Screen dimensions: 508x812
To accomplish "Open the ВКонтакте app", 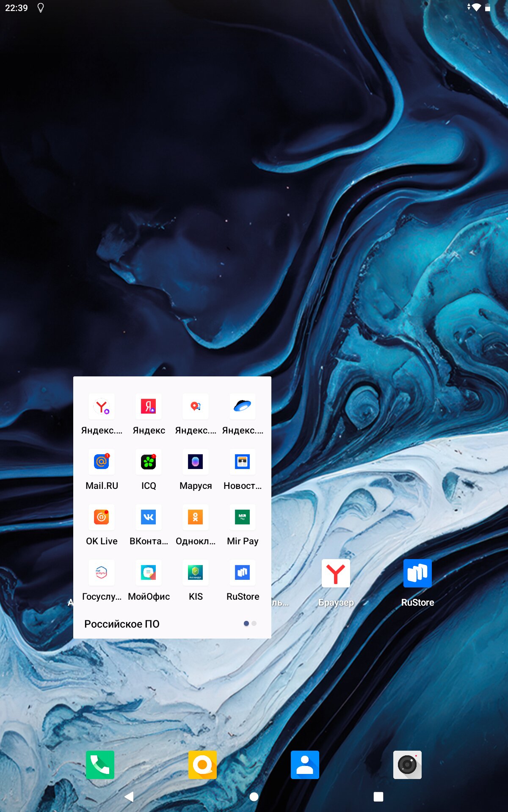I will point(149,517).
